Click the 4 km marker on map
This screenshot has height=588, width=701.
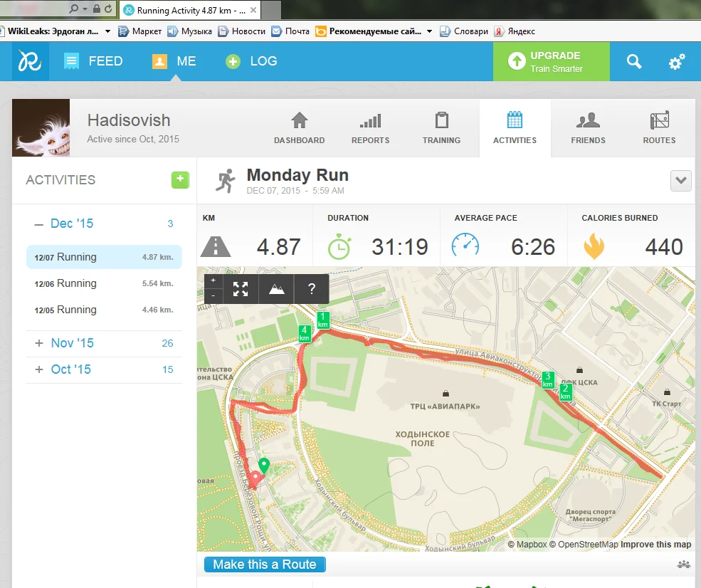tap(305, 334)
